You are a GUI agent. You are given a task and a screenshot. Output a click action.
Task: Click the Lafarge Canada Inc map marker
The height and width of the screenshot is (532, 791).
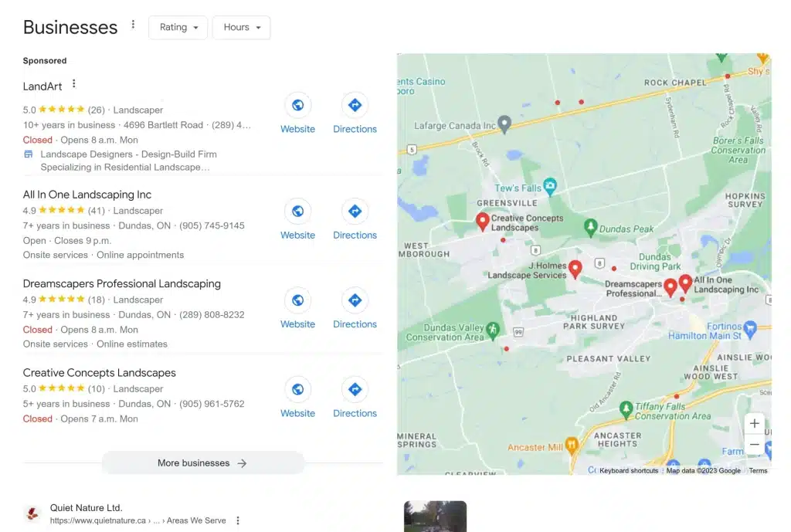pos(504,124)
